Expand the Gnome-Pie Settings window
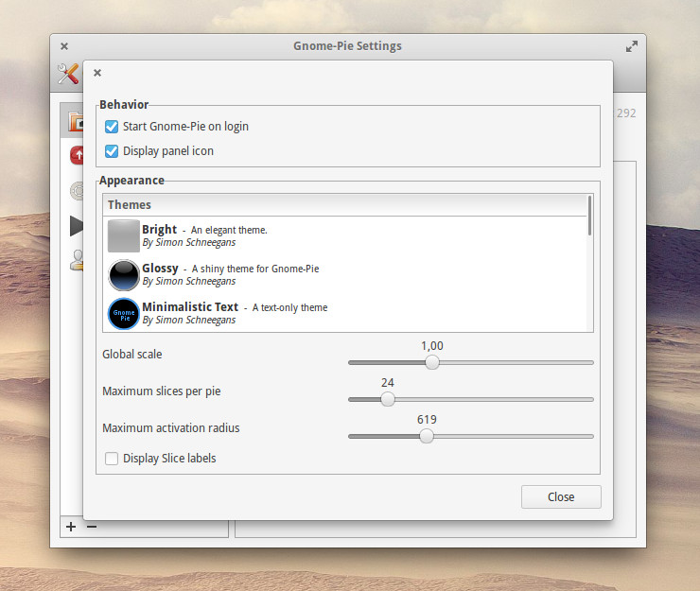The width and height of the screenshot is (700, 591). coord(631,46)
